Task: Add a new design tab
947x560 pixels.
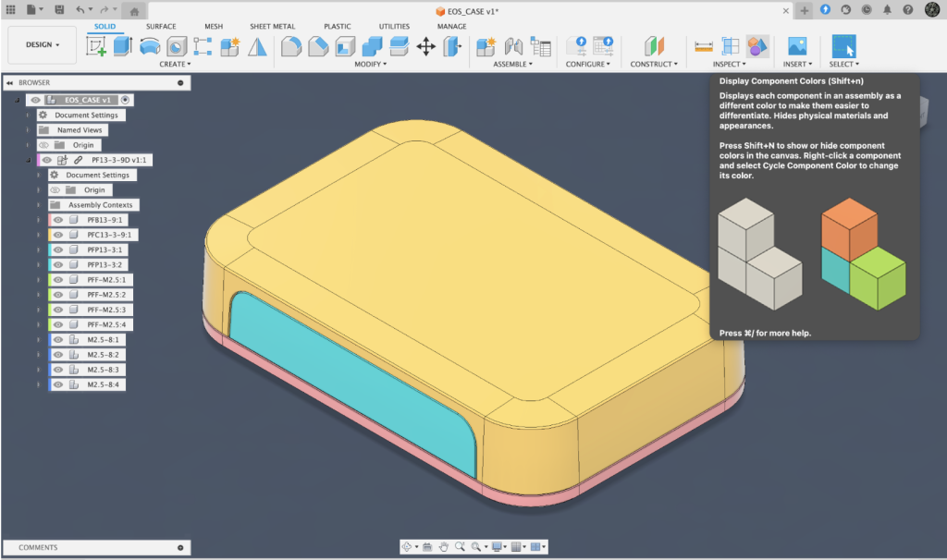Action: pos(805,10)
